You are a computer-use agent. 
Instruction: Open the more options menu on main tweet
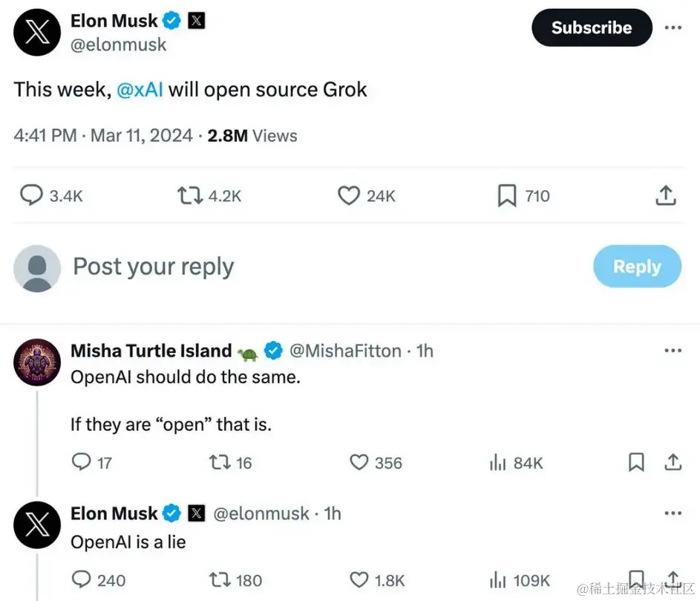(x=673, y=27)
